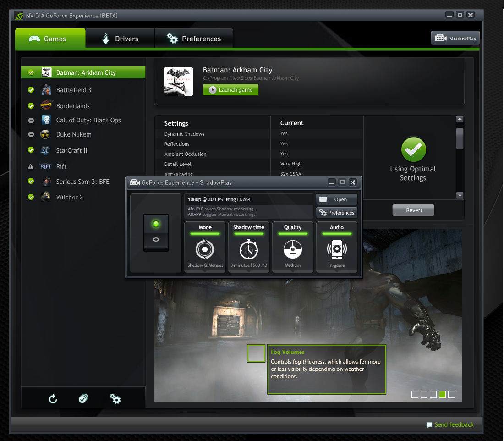Click the Serious Sam 3 game icon
The height and width of the screenshot is (441, 504).
point(46,182)
